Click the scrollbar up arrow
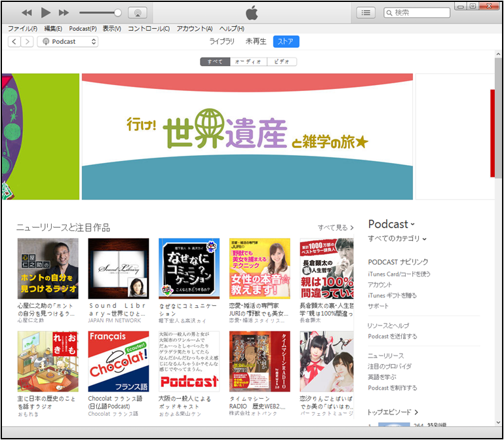The width and height of the screenshot is (504, 440). 499,54
